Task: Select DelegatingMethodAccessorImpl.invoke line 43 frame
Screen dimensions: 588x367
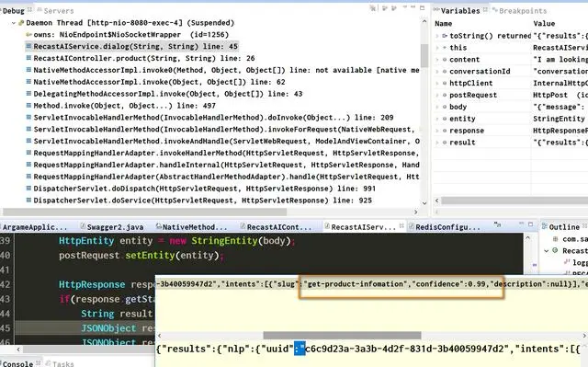Action: pyautogui.click(x=167, y=94)
